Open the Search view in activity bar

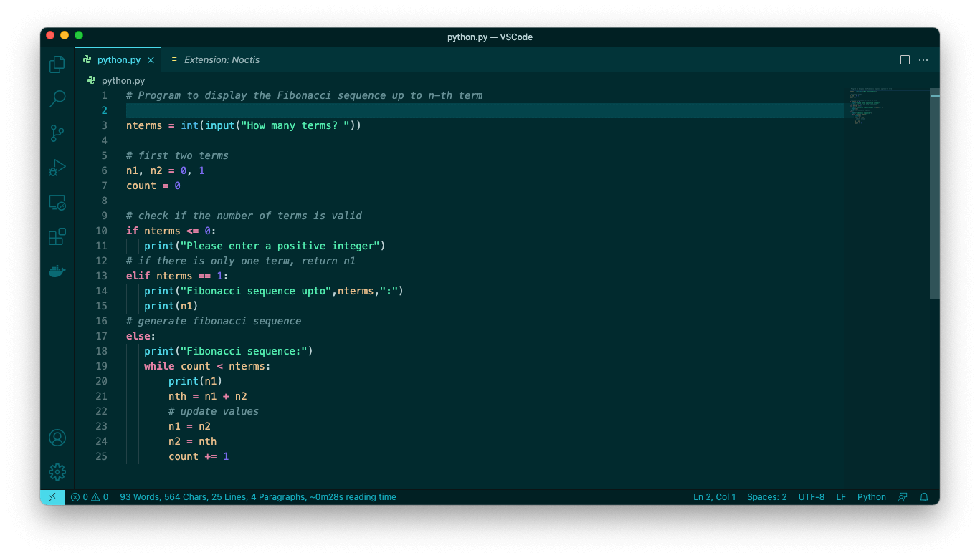click(57, 98)
